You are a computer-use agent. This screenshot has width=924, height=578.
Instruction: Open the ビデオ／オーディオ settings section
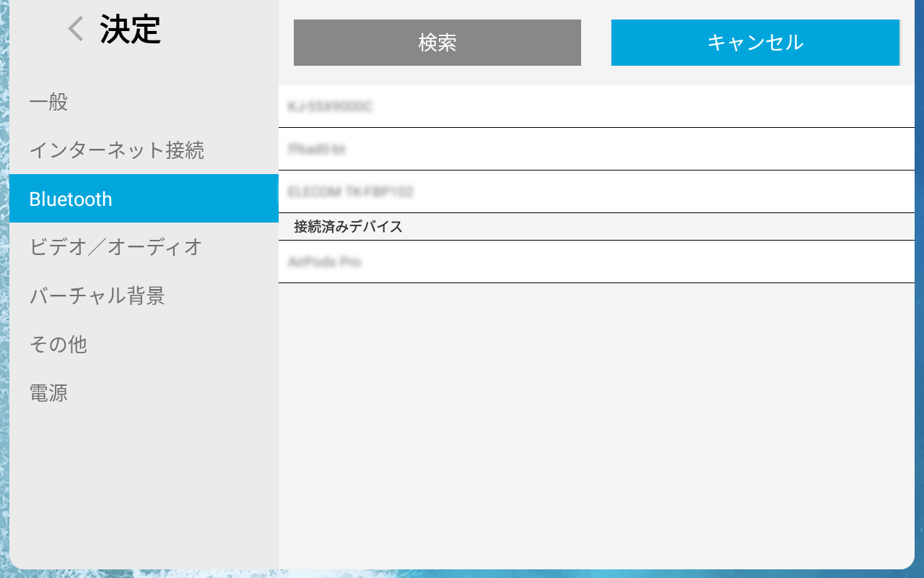[115, 246]
